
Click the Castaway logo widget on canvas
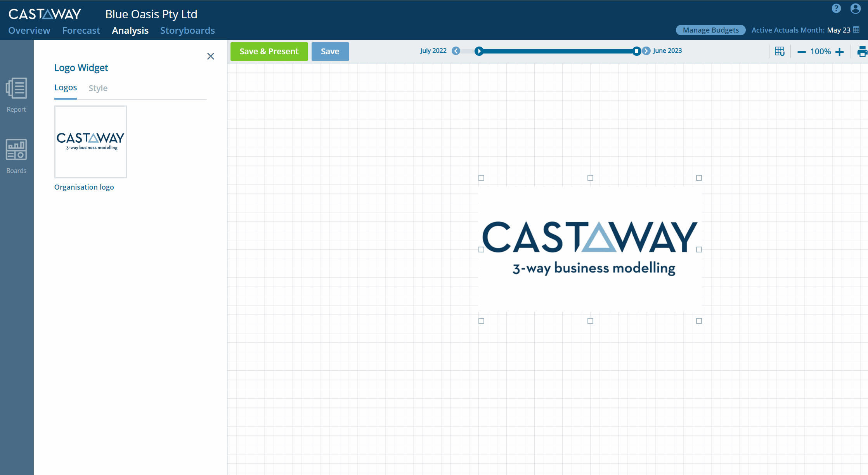(x=590, y=249)
